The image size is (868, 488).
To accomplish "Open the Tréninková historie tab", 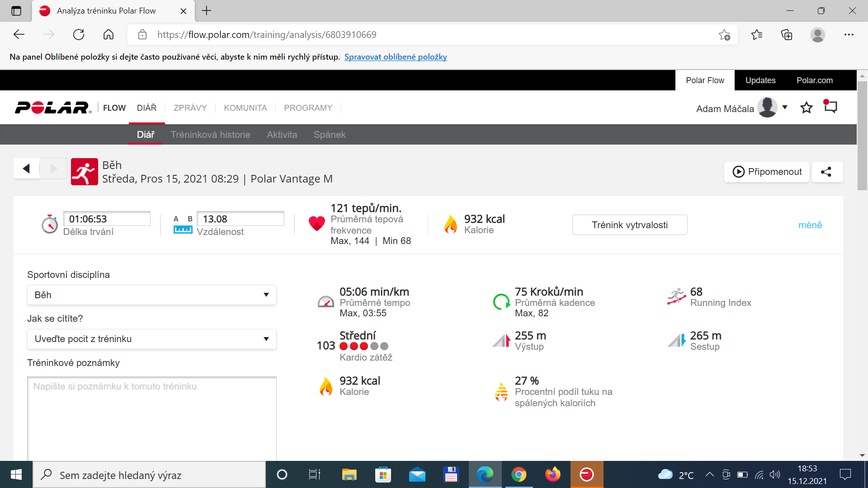I will 211,135.
